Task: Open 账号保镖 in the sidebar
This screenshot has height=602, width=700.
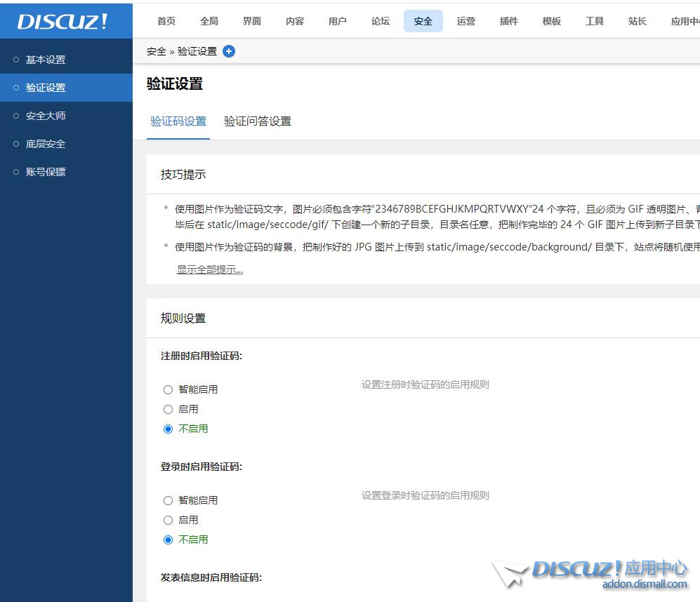Action: 45,172
